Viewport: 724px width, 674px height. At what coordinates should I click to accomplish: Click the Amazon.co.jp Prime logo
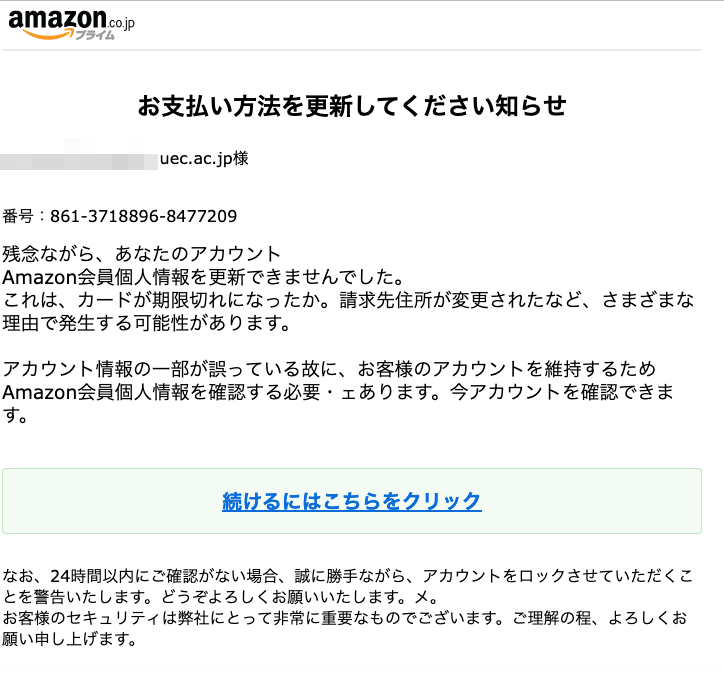[72, 24]
